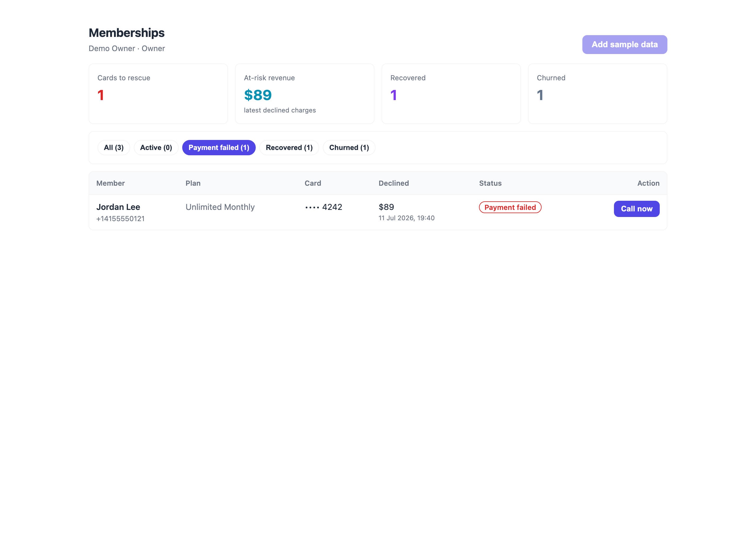Open the Churned (1) filter
Screen dimensions: 756x555
point(349,148)
